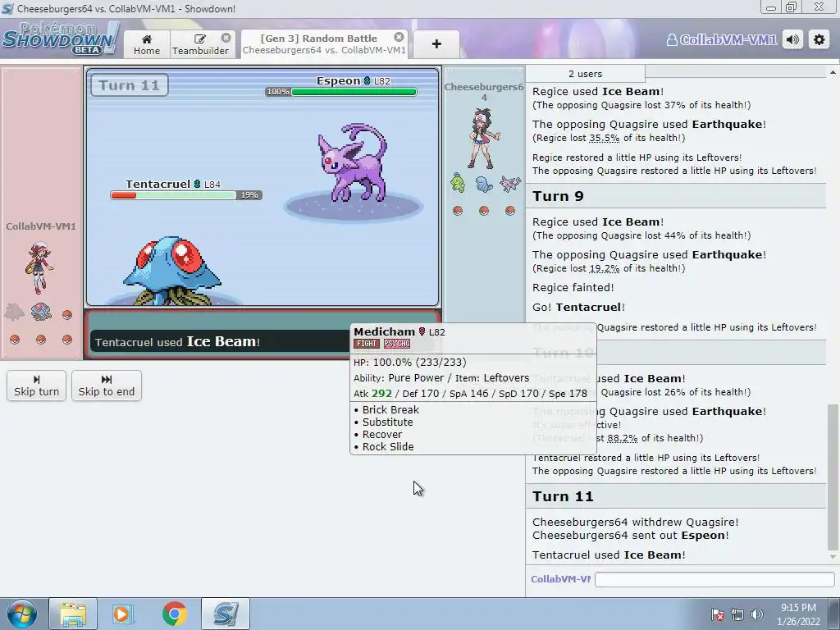This screenshot has width=840, height=630.
Task: Click Skip to end button
Action: (106, 386)
